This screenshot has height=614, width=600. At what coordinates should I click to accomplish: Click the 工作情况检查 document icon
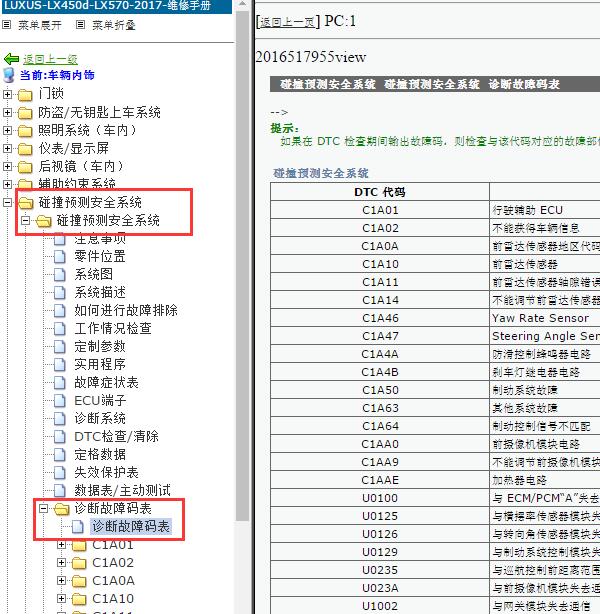pos(60,329)
